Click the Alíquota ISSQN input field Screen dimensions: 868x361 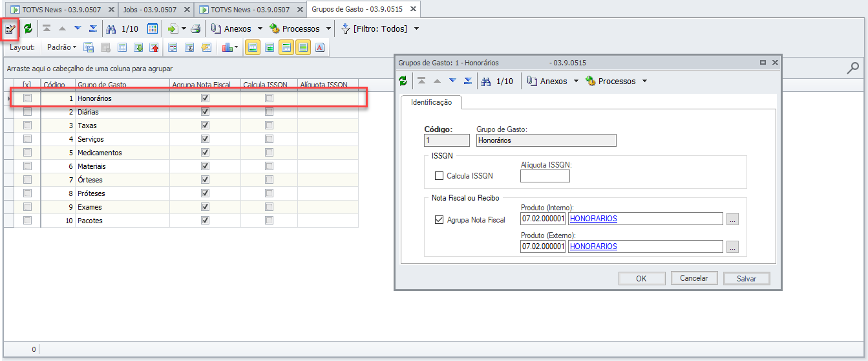point(545,176)
